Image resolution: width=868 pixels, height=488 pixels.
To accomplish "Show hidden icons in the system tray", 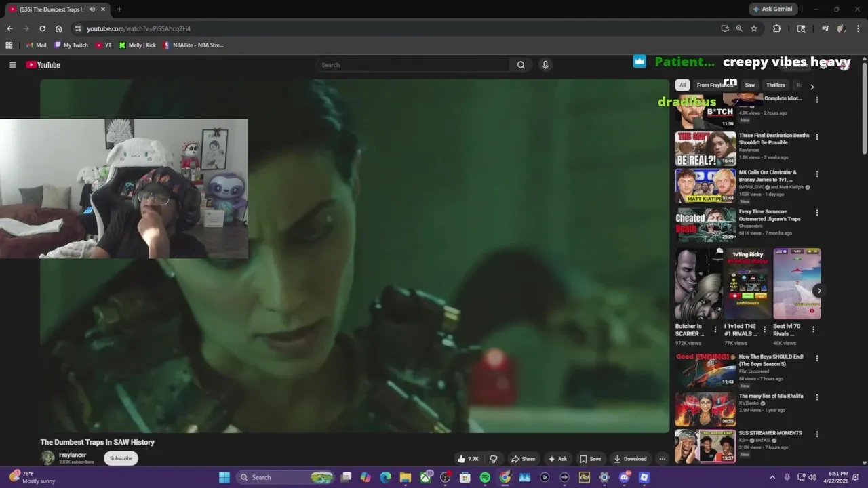I will tap(772, 477).
